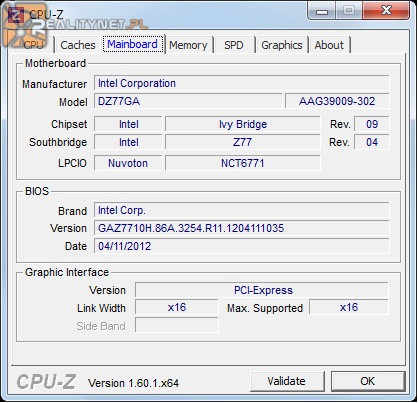Click the Ivy Bridge chipset field
The height and width of the screenshot is (403, 418).
coord(243,124)
